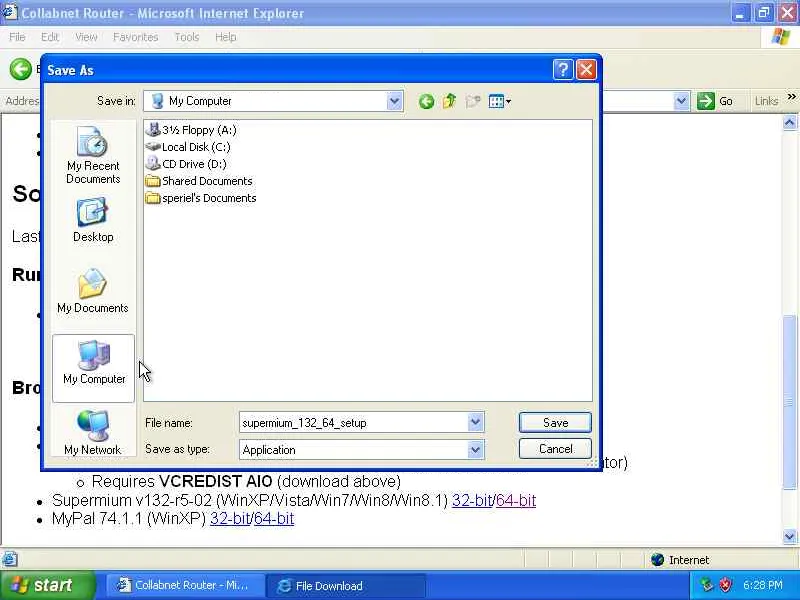The height and width of the screenshot is (600, 800).
Task: Expand the Links toolbar chevron
Action: click(791, 96)
